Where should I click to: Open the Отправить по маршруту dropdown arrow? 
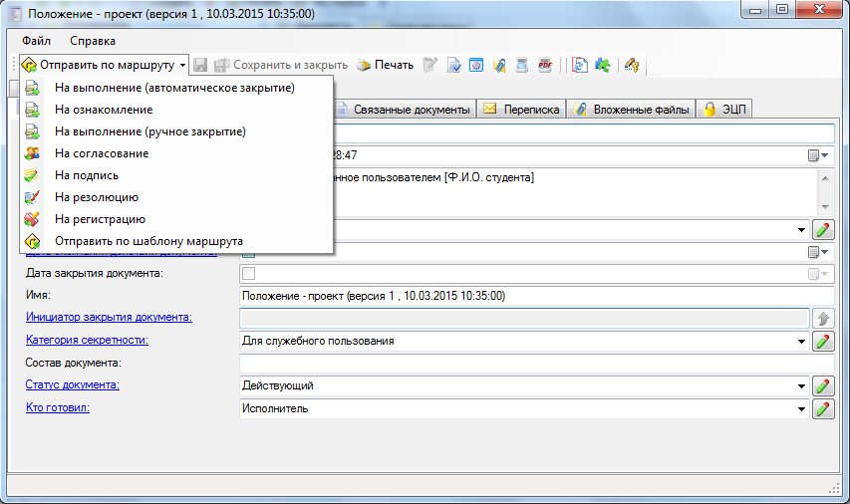182,65
